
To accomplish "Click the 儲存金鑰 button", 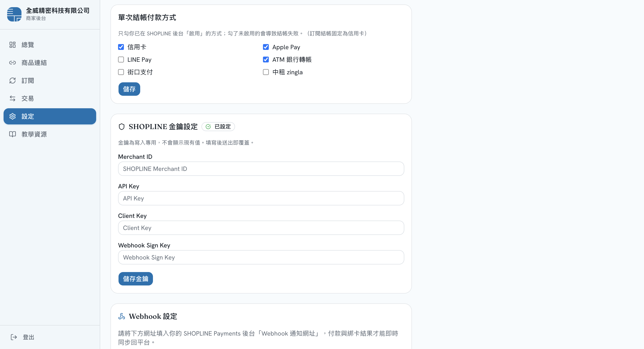I will tap(136, 279).
